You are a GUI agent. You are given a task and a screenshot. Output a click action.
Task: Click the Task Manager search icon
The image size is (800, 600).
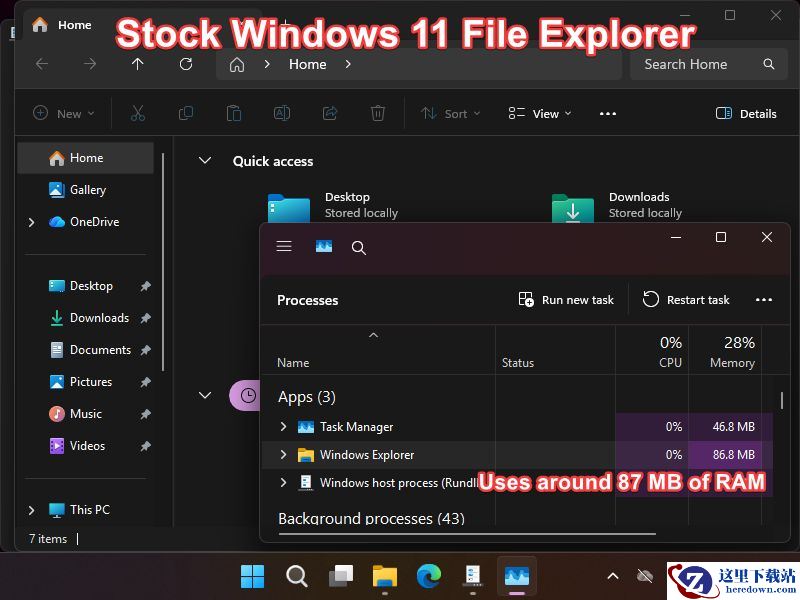[x=359, y=247]
